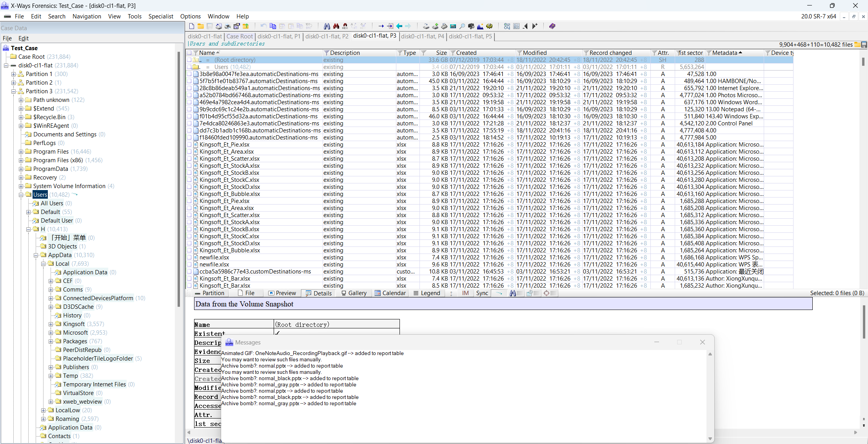Tick checkbox for Kingsoft_Et_Pie.xlsx first row
This screenshot has width=868, height=444.
tap(189, 145)
